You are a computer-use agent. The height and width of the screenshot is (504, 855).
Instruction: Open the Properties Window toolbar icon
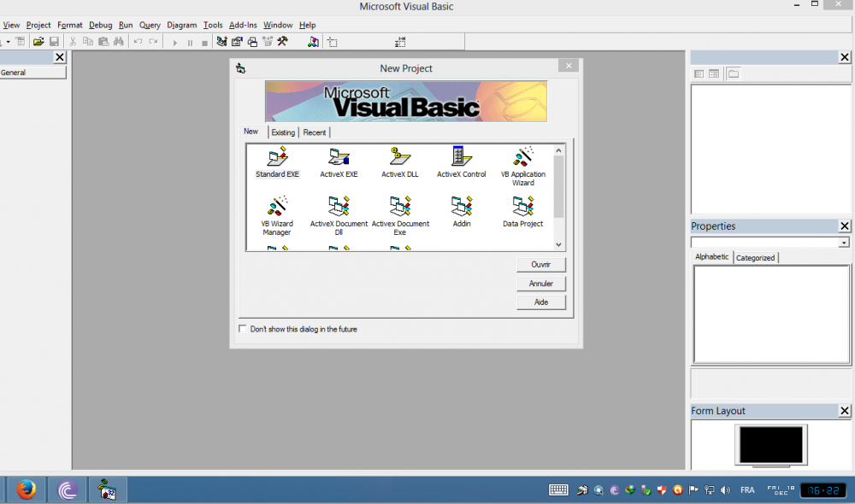pyautogui.click(x=237, y=41)
